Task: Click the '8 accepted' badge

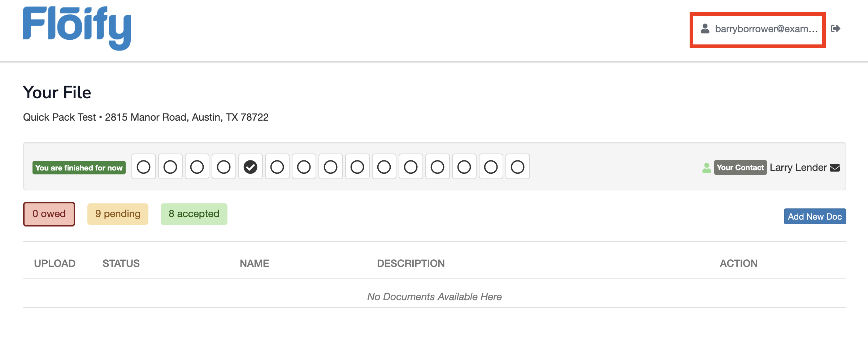Action: coord(194,214)
